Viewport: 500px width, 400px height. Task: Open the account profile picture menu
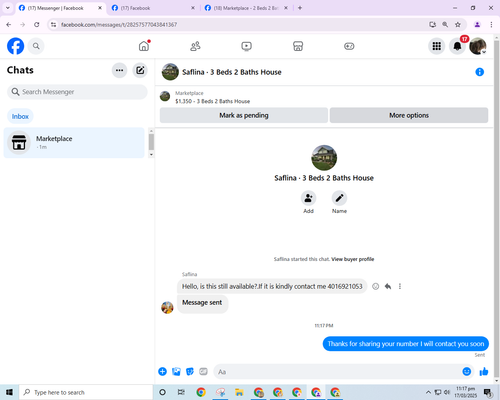click(x=478, y=46)
